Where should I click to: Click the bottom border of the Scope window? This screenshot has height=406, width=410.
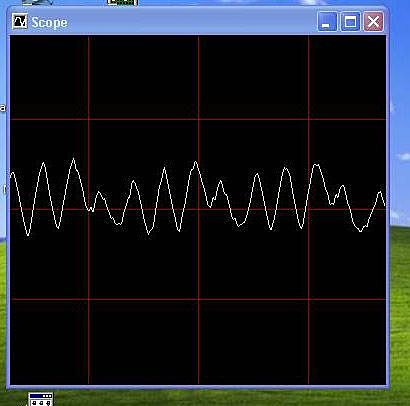198,387
